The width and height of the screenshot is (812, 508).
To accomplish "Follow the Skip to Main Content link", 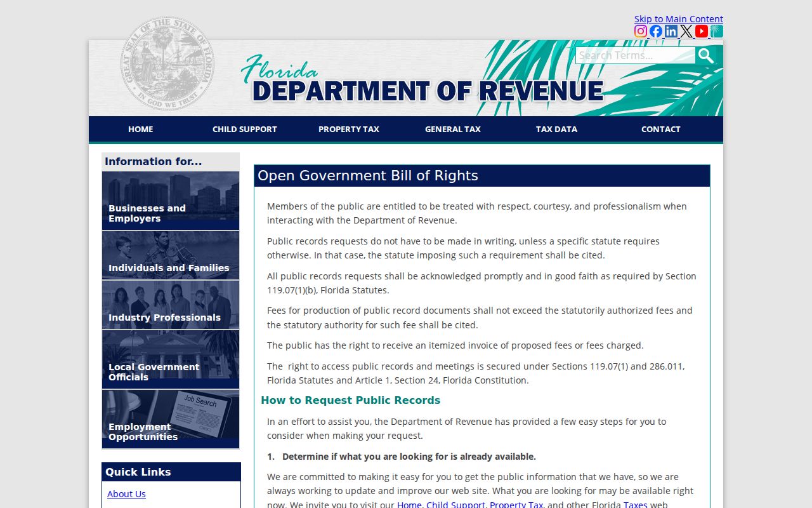I will [679, 19].
